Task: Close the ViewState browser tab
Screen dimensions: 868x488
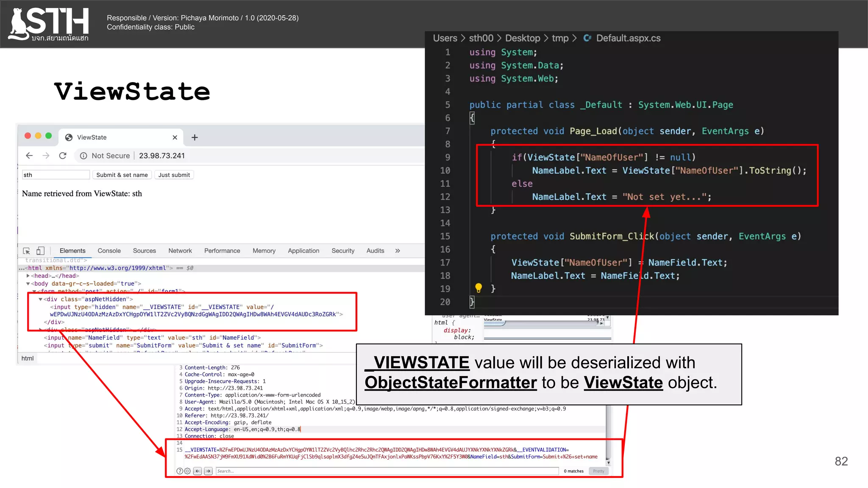Action: click(x=175, y=137)
